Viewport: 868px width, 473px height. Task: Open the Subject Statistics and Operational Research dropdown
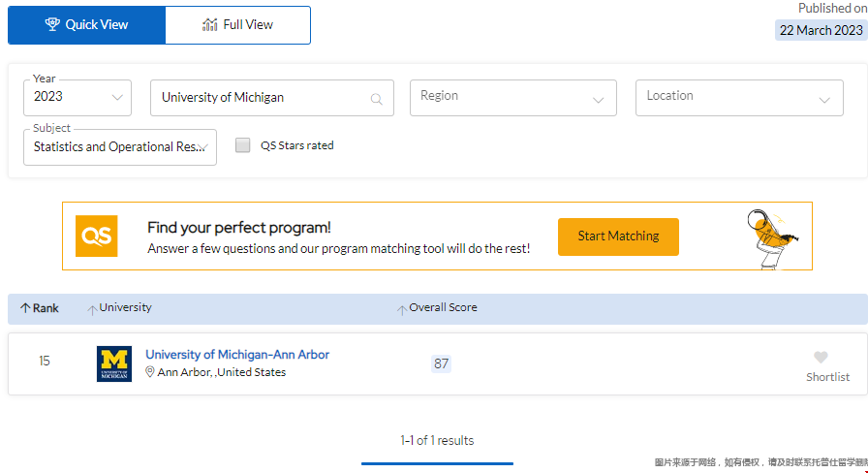pyautogui.click(x=119, y=146)
